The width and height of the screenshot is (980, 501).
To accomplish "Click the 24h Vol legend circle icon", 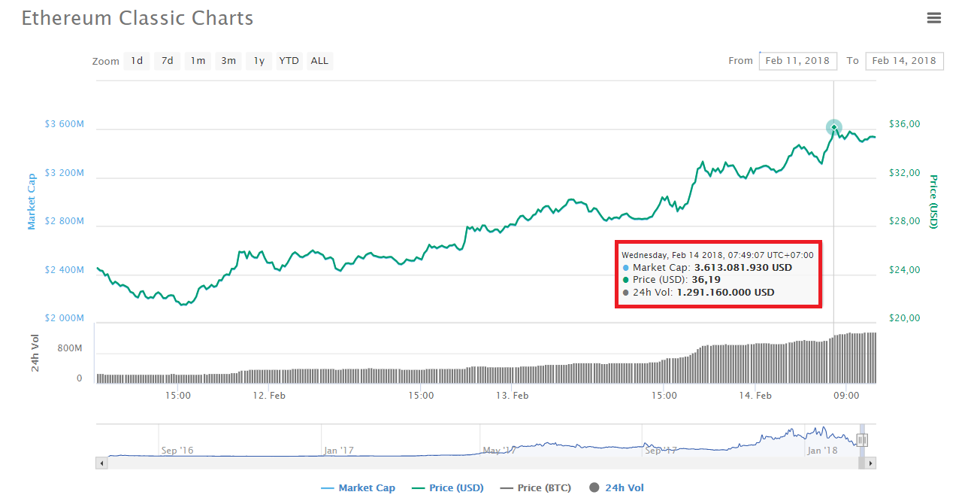I will pos(594,488).
